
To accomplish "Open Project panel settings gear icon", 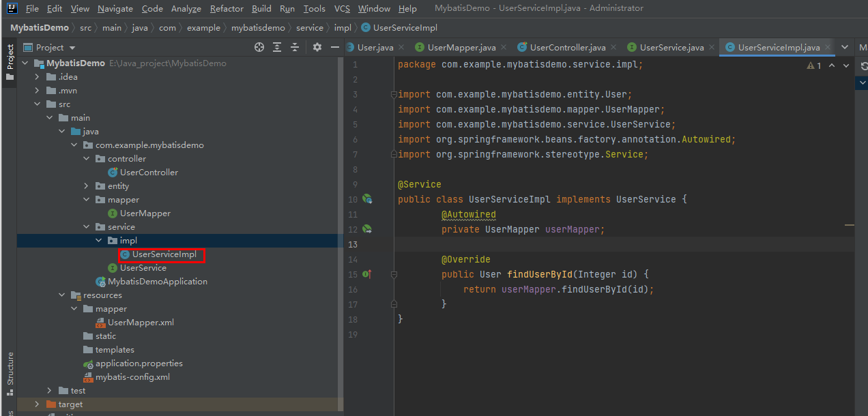I will tap(317, 47).
